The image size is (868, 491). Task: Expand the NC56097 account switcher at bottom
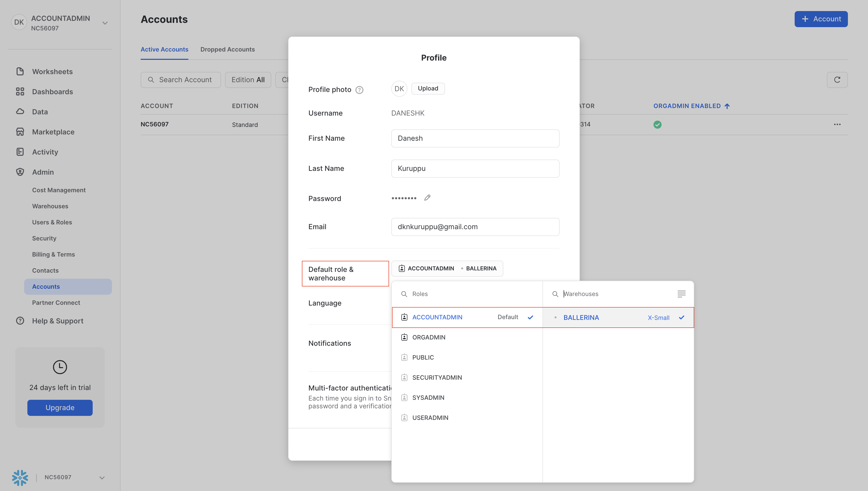pos(102,477)
